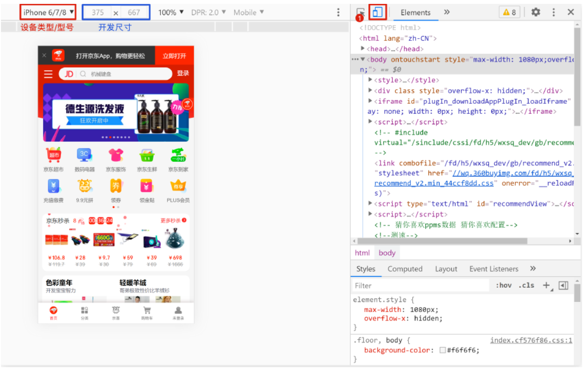The height and width of the screenshot is (374, 588).
Task: Switch to the Styles tab
Action: [366, 269]
